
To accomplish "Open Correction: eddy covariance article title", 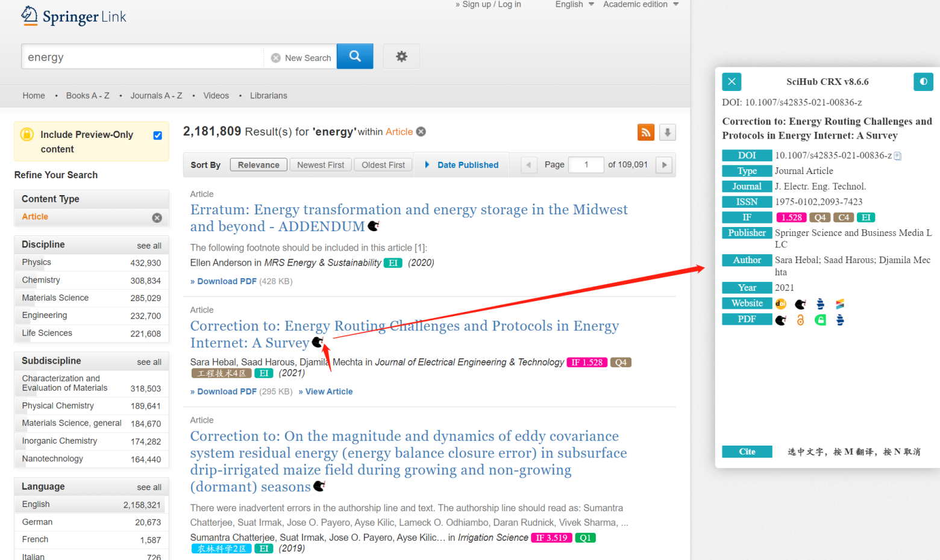I will (x=409, y=461).
